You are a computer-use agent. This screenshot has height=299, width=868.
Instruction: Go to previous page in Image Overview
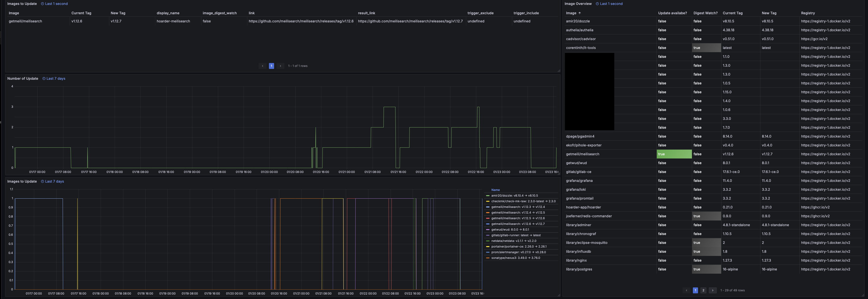coord(686,290)
